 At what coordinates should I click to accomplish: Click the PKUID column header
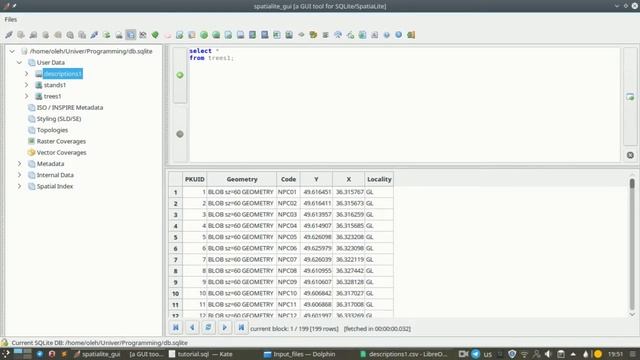pos(194,179)
